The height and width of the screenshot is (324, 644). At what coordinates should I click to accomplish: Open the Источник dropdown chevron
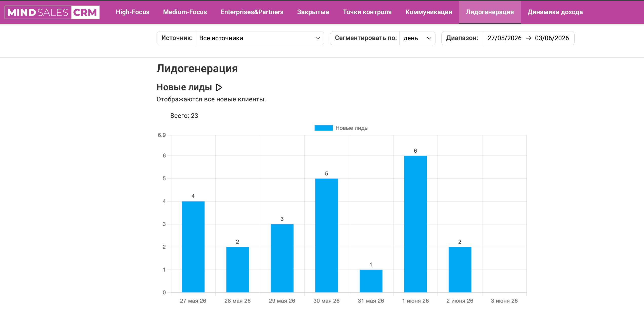[318, 38]
